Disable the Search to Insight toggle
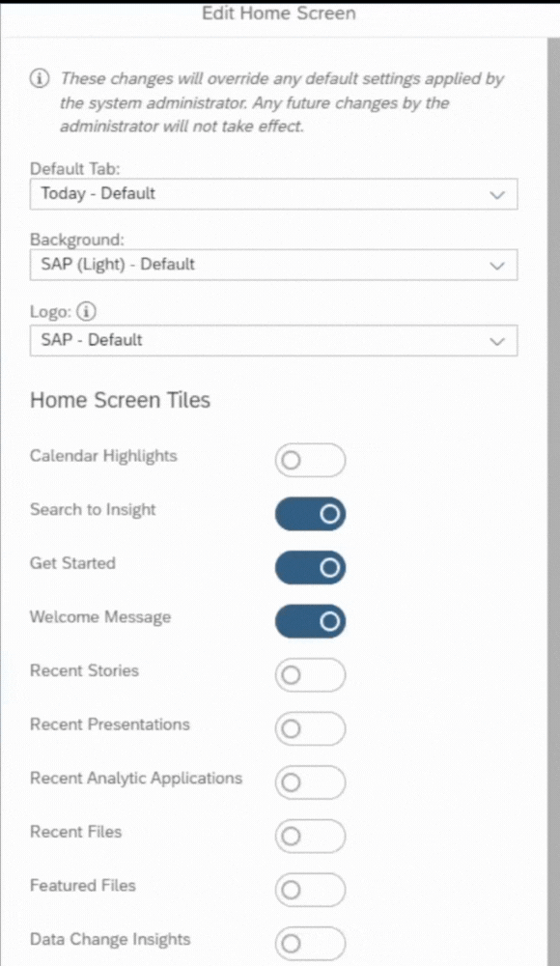560x966 pixels. click(310, 513)
